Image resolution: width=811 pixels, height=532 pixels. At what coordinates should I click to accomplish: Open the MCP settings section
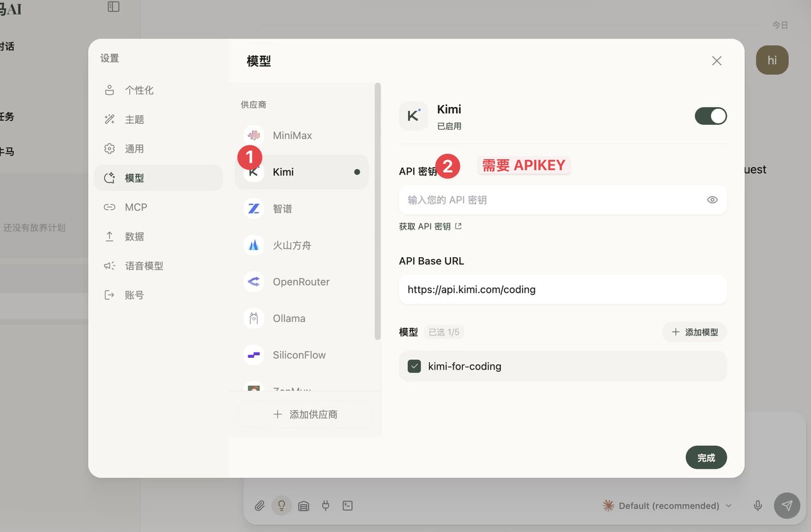(158, 207)
